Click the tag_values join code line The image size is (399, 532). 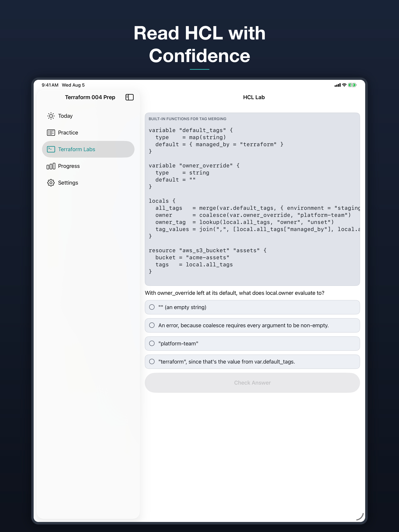(257, 229)
